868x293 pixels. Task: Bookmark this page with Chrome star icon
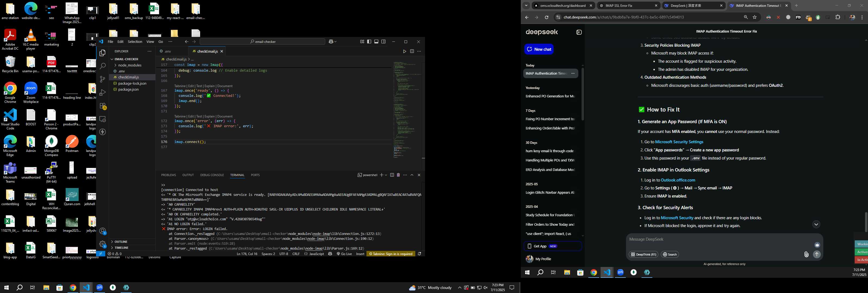754,17
